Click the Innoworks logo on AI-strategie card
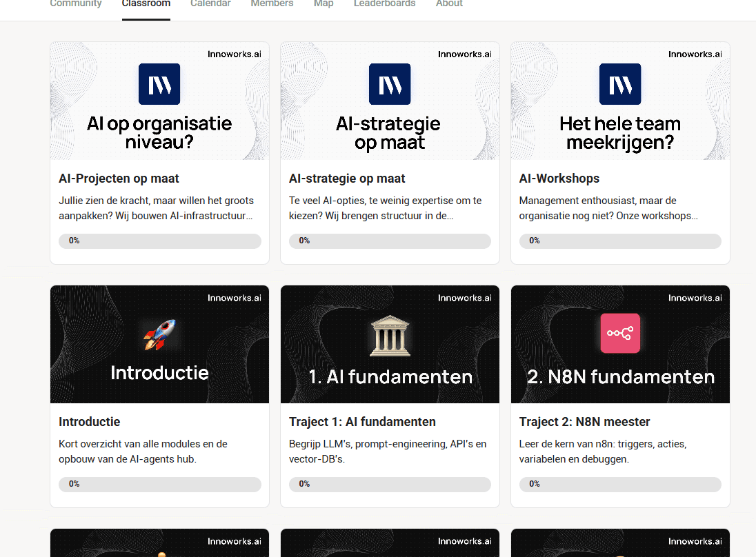This screenshot has height=557, width=756. pyautogui.click(x=390, y=84)
